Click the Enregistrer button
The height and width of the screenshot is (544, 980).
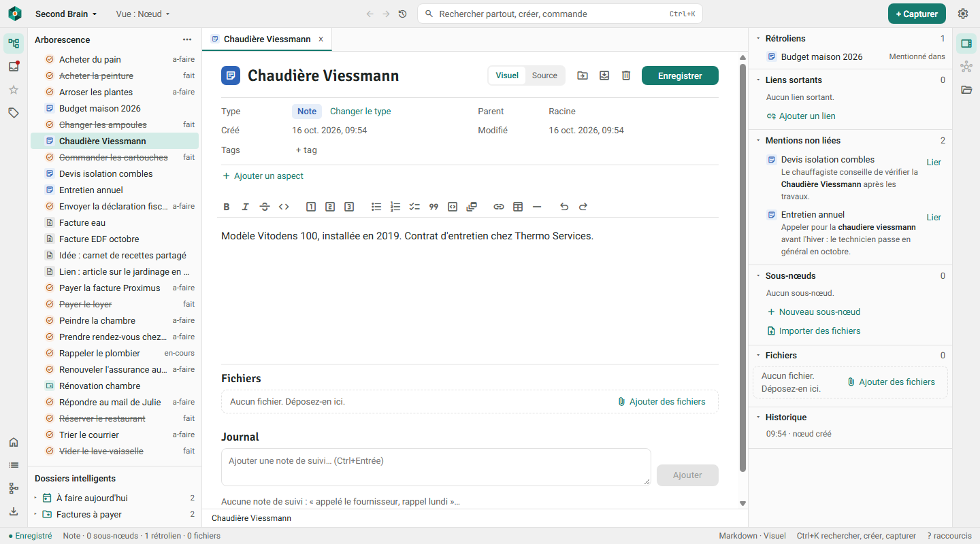click(x=680, y=75)
